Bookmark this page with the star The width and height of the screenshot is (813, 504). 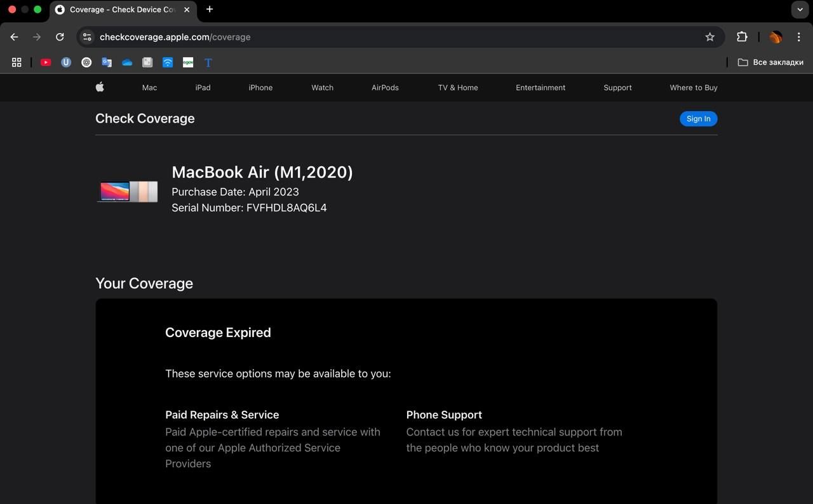pyautogui.click(x=710, y=37)
